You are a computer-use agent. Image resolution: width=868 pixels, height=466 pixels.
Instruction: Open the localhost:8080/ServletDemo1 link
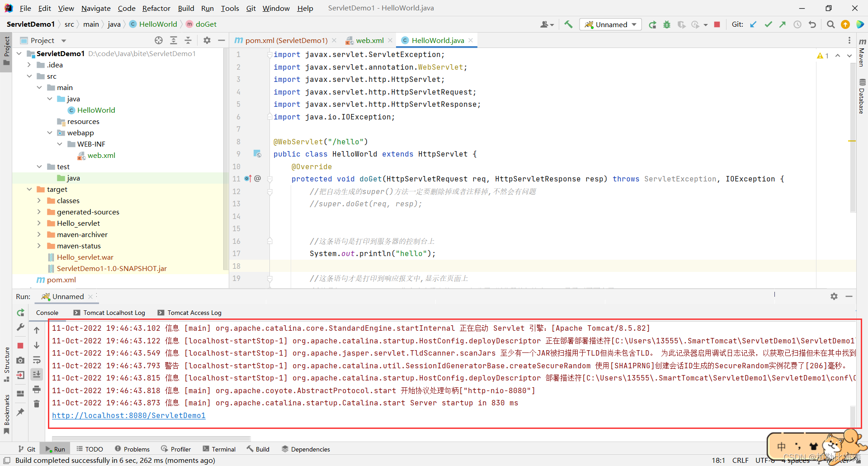(129, 415)
